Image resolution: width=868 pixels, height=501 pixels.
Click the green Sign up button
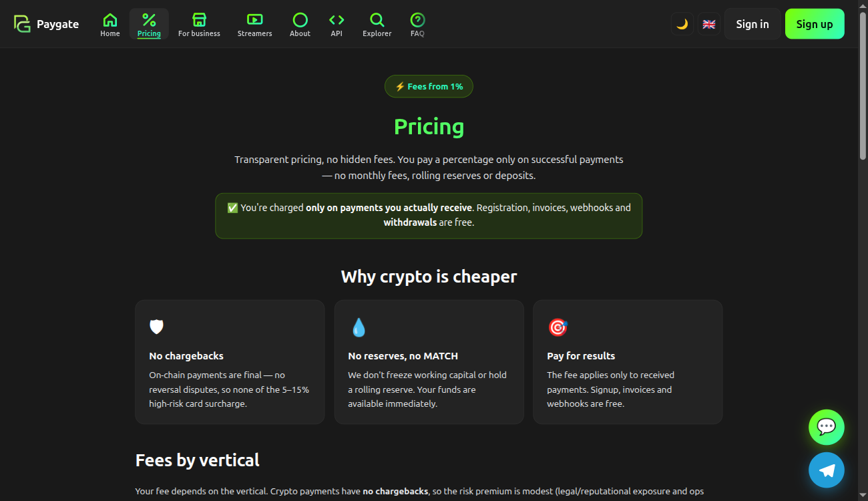(815, 24)
